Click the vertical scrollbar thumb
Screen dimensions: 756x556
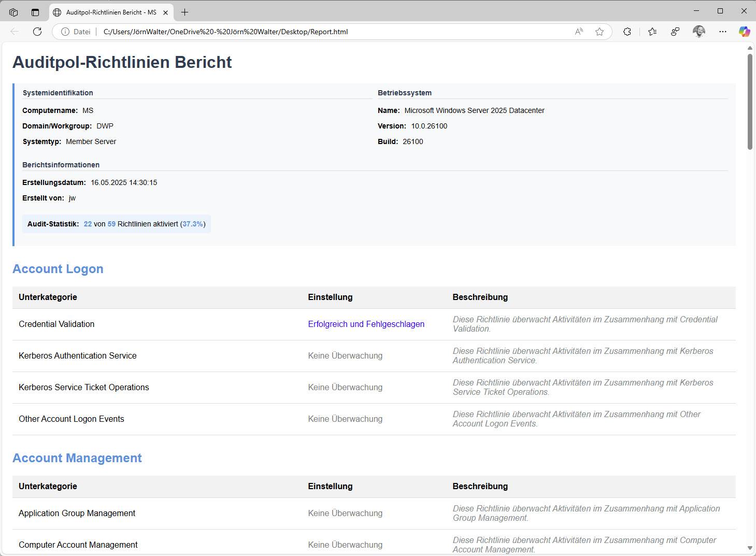pyautogui.click(x=750, y=101)
